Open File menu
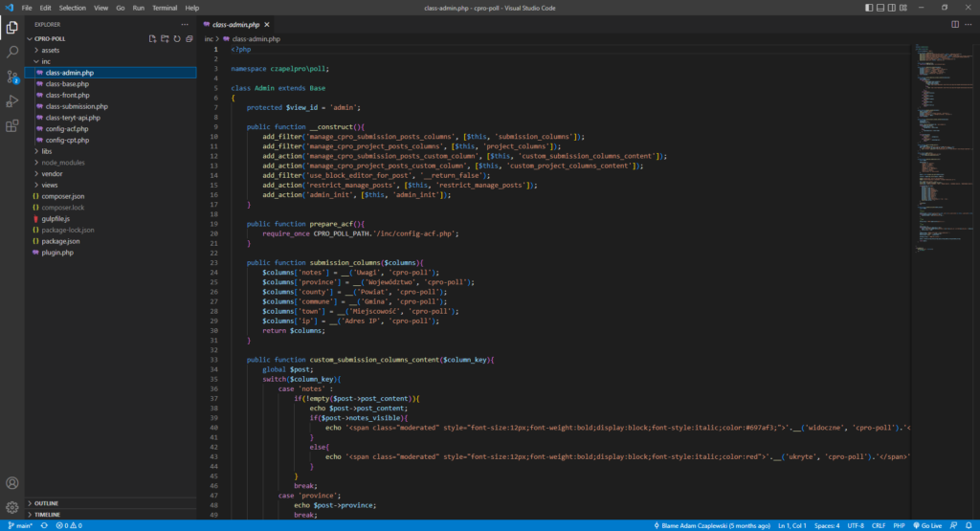The height and width of the screenshot is (531, 980). [26, 8]
